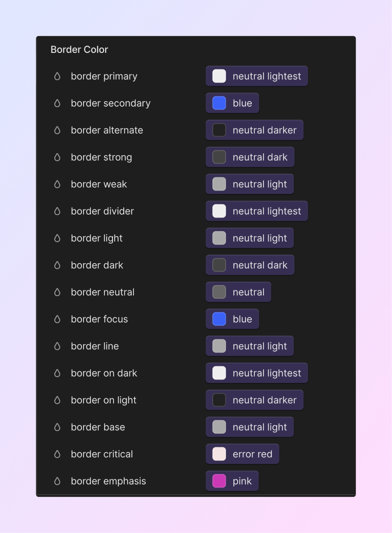
Task: Open the blue value chip for border secondary
Action: (232, 103)
